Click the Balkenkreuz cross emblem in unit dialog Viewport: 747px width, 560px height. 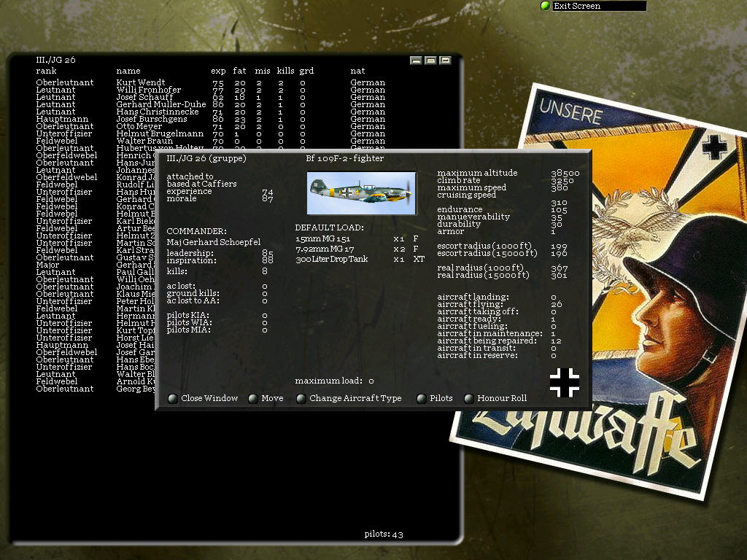tap(565, 382)
